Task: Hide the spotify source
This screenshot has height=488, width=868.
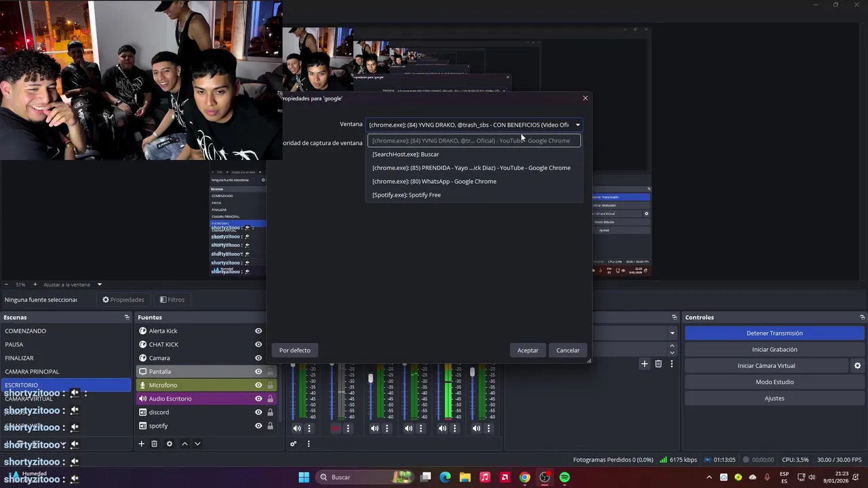Action: 258,426
